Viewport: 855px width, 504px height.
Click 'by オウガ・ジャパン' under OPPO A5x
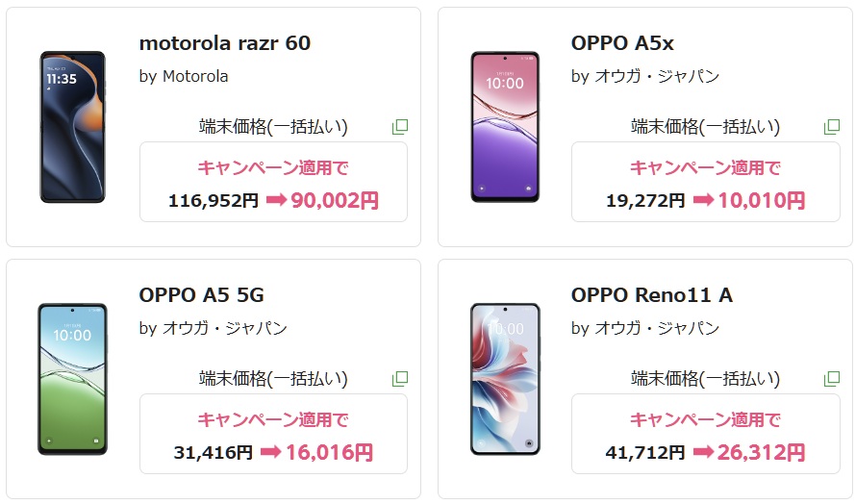coord(644,76)
